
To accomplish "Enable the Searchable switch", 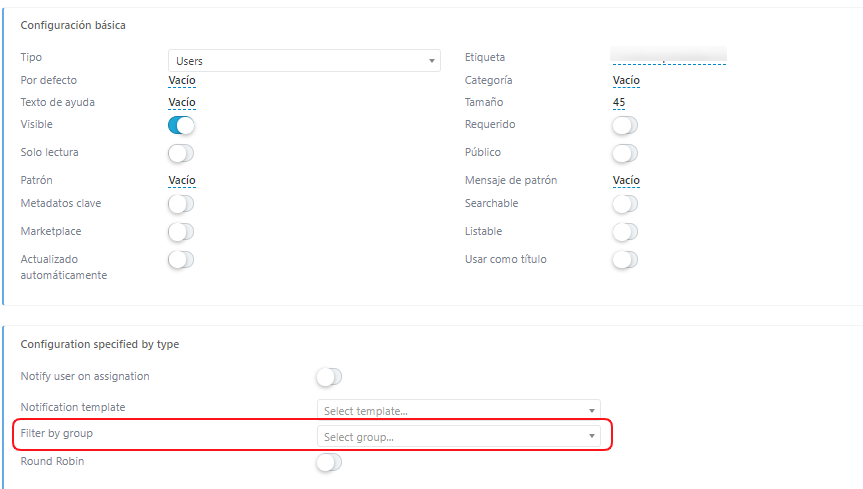I will (625, 204).
